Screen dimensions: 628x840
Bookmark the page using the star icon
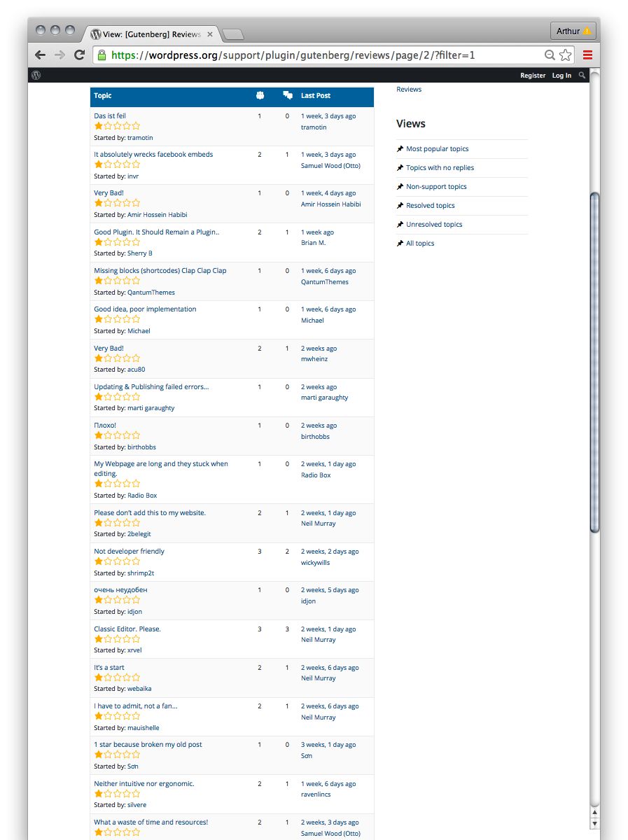click(x=566, y=55)
